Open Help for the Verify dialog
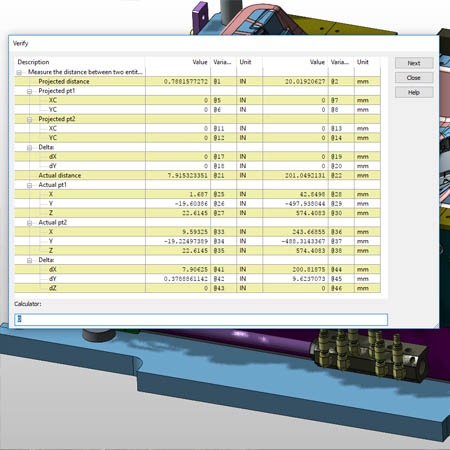This screenshot has width=450, height=450. coord(414,92)
